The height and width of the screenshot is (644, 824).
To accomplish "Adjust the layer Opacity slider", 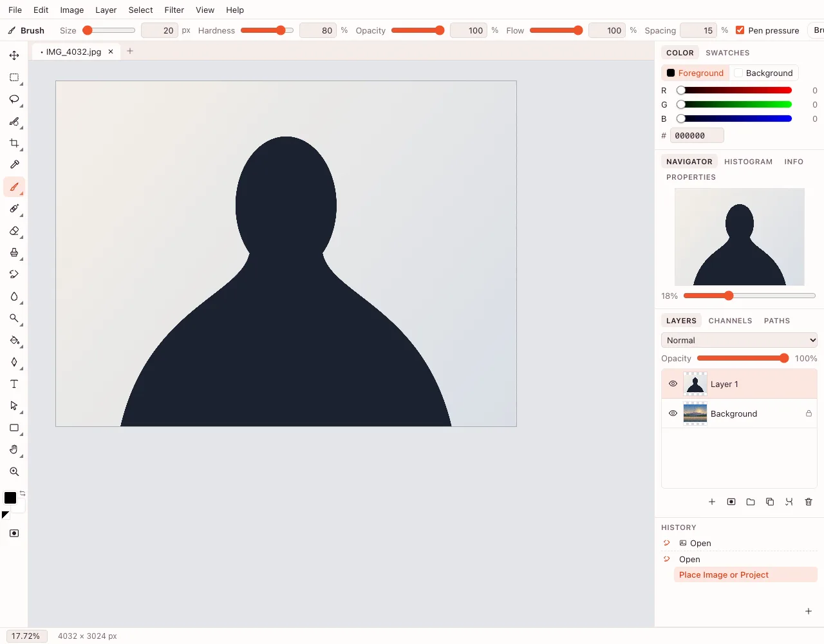I will coord(743,358).
